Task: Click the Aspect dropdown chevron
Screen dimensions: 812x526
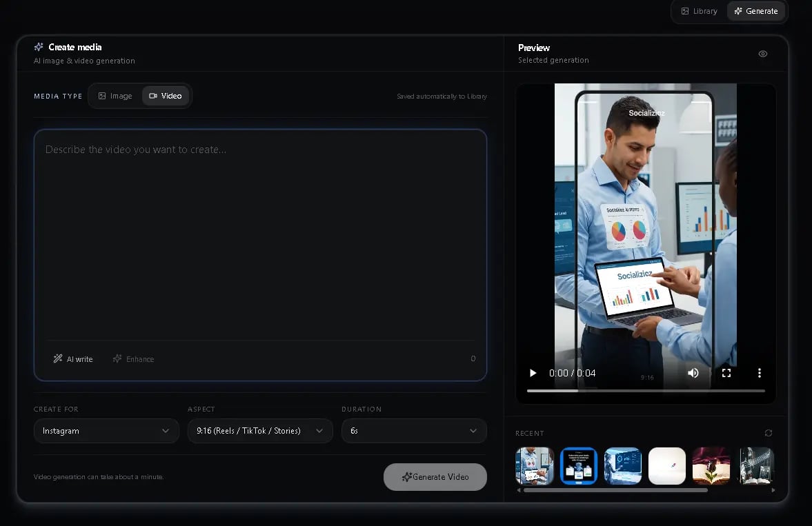Action: pyautogui.click(x=319, y=431)
